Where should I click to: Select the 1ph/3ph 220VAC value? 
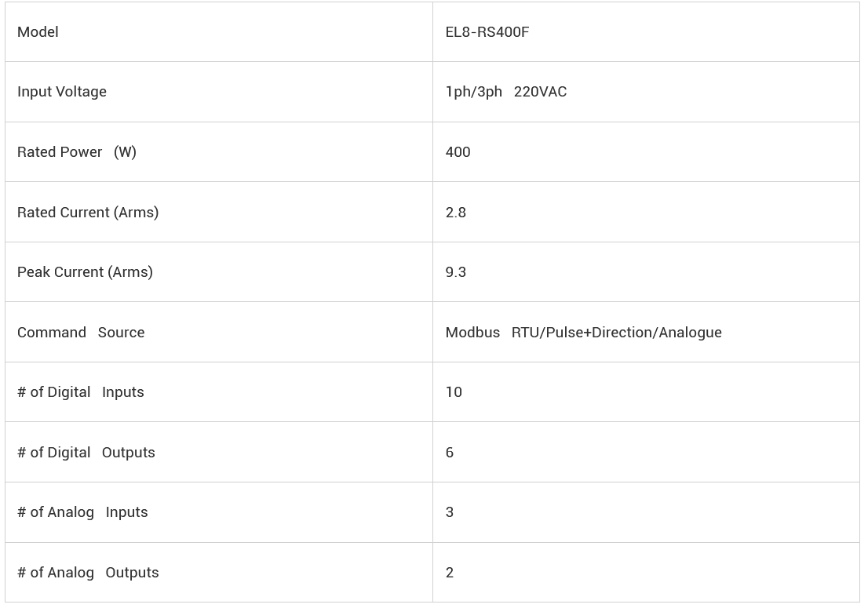coord(505,92)
